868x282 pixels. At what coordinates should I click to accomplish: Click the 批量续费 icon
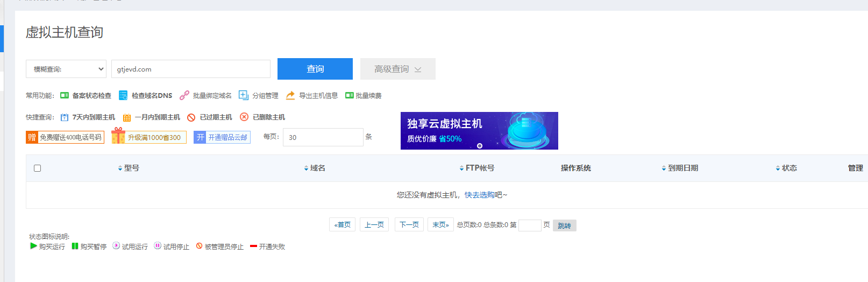[x=350, y=95]
